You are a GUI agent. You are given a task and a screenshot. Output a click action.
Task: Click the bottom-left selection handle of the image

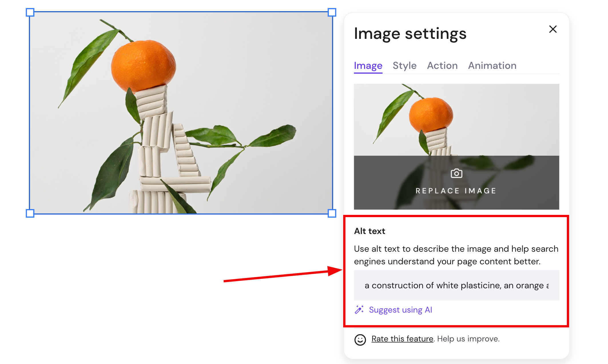30,213
